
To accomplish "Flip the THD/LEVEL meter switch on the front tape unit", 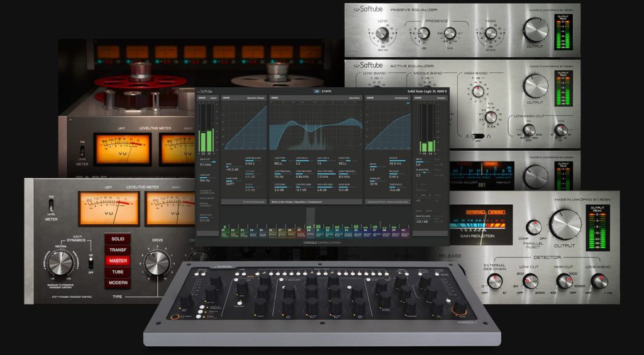I will click(x=52, y=205).
